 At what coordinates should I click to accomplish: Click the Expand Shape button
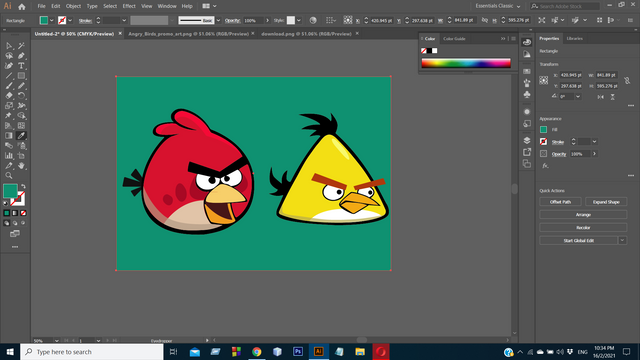(x=606, y=202)
